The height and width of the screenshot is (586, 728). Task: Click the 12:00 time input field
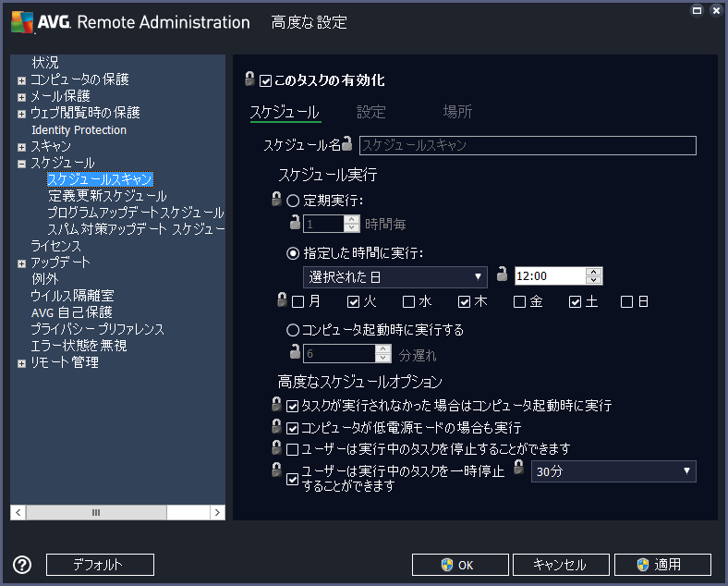pyautogui.click(x=550, y=275)
